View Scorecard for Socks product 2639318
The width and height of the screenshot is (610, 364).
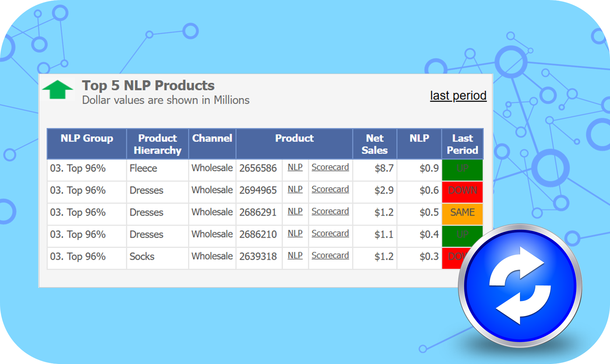pos(330,256)
